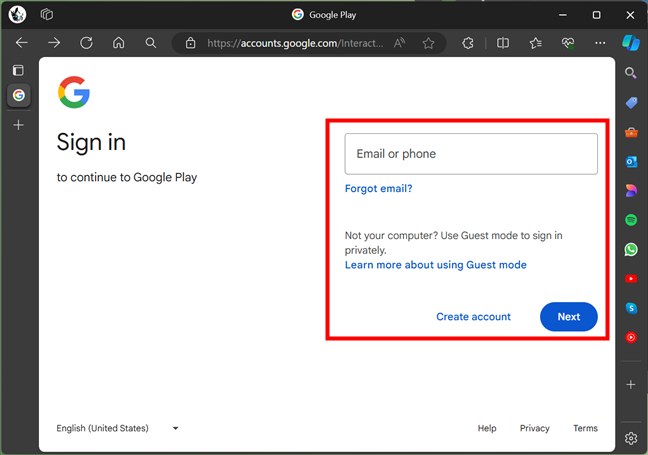This screenshot has width=648, height=455.
Task: Go back to the previous page
Action: pos(21,43)
